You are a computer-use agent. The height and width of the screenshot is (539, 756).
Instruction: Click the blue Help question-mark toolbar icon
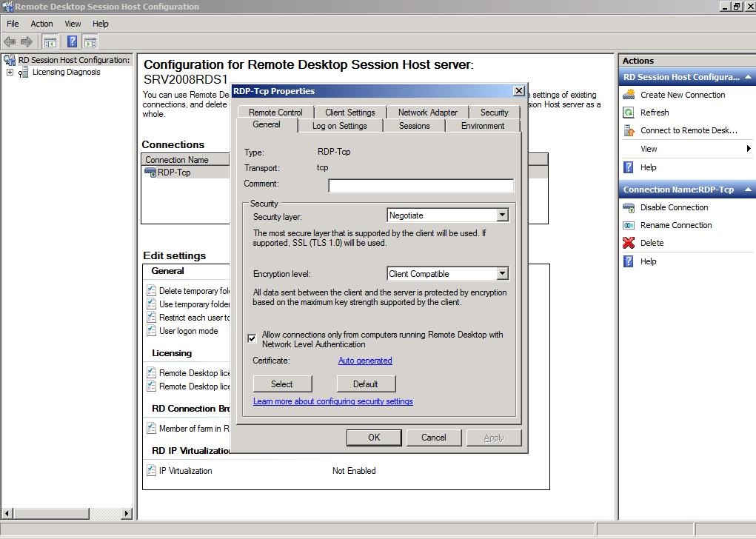point(73,42)
